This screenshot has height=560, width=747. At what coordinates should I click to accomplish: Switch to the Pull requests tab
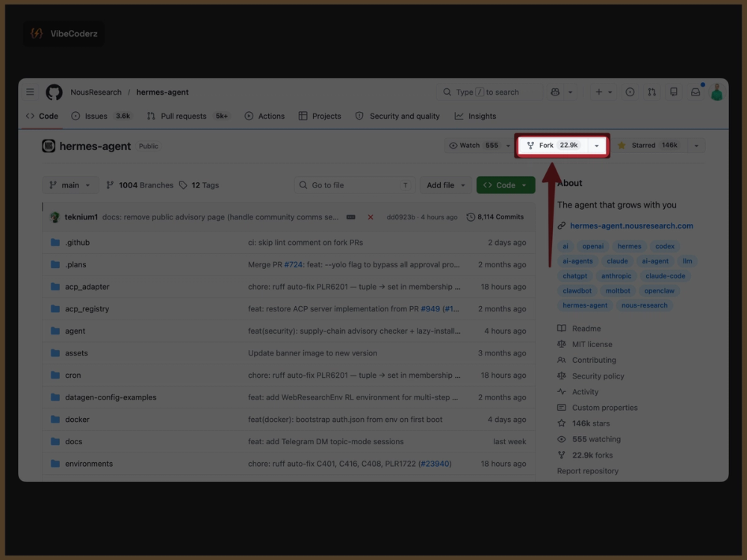tap(188, 116)
